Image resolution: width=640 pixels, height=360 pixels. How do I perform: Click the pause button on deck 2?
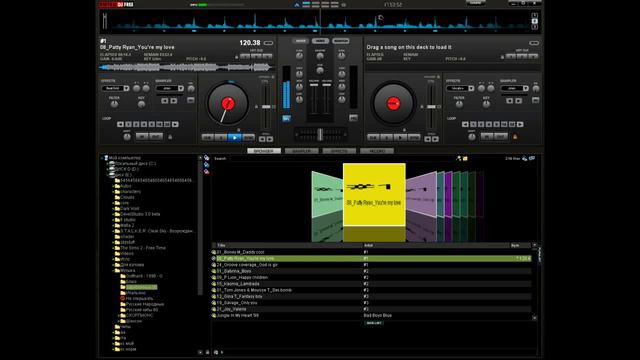click(x=387, y=138)
